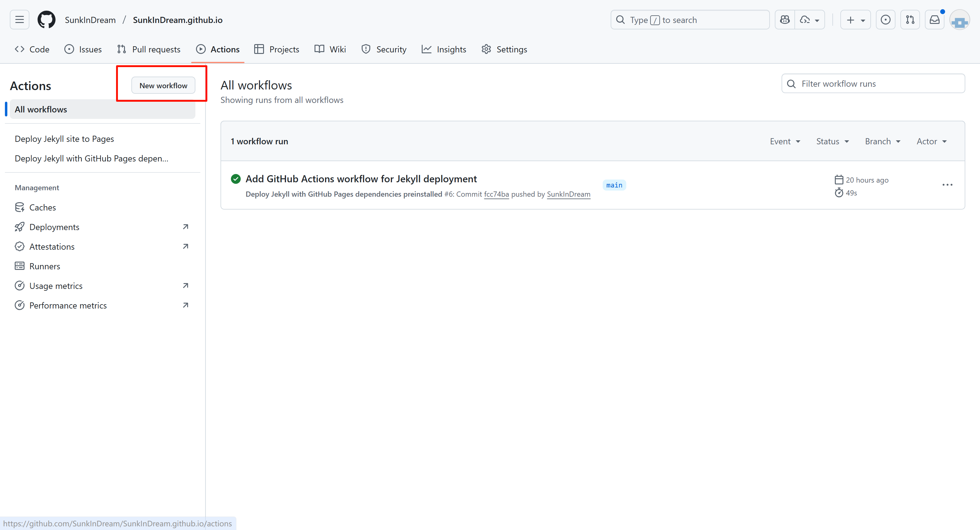Open the issues icon in the header
The height and width of the screenshot is (530, 980).
[885, 20]
